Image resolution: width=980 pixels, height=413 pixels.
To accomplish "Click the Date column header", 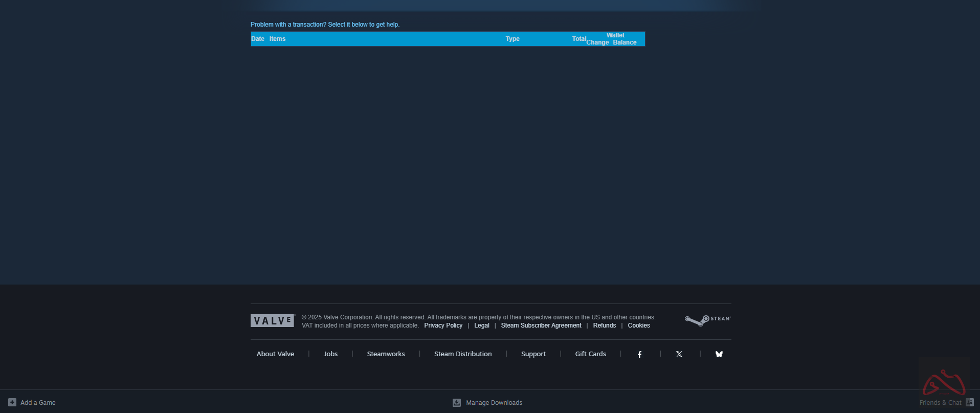I will [x=258, y=39].
